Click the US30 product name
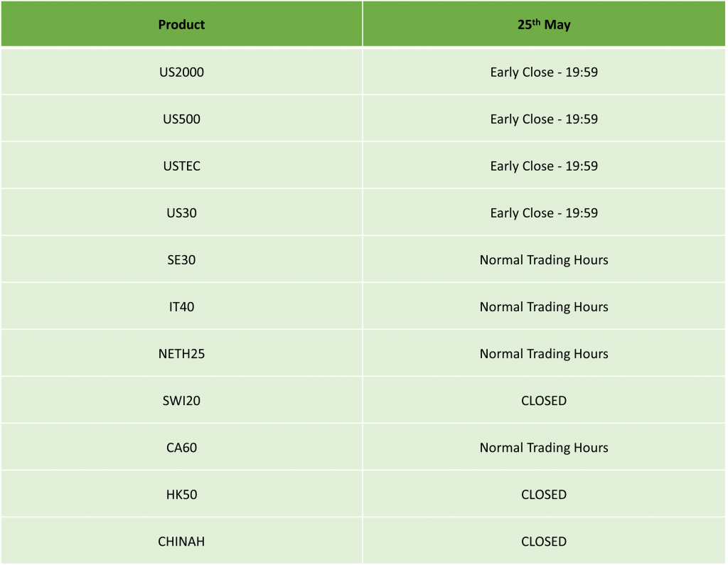 pyautogui.click(x=181, y=212)
